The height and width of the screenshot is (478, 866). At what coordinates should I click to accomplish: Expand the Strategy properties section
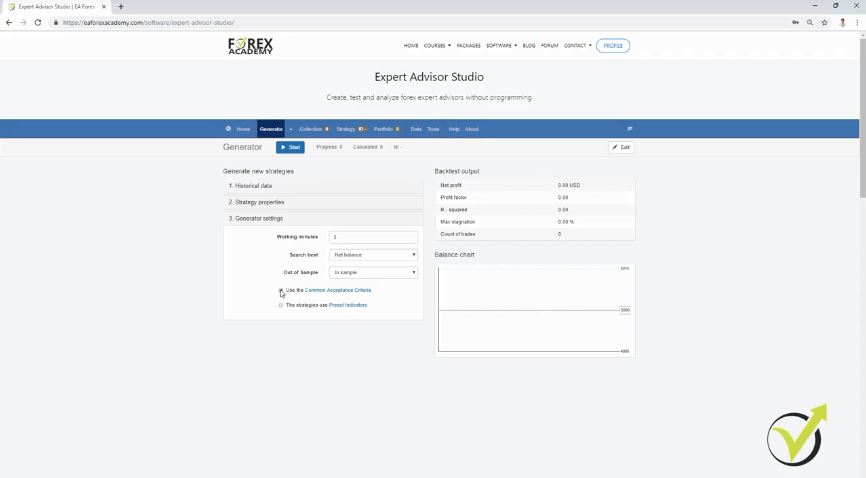click(323, 202)
